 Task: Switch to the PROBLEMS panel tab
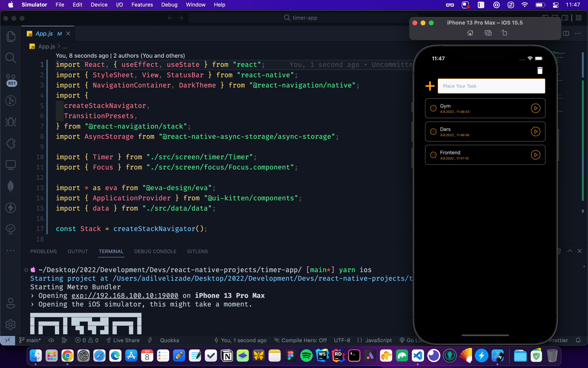[x=43, y=251]
